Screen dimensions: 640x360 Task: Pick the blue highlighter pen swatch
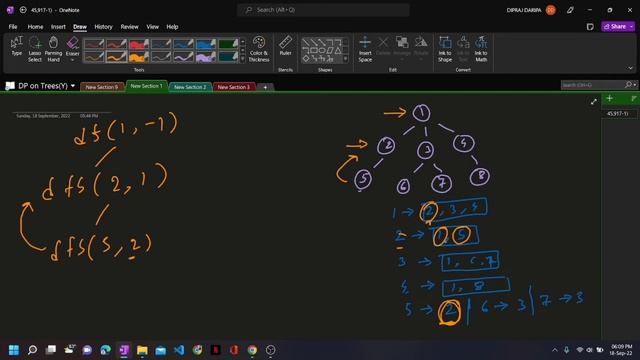tap(205, 44)
